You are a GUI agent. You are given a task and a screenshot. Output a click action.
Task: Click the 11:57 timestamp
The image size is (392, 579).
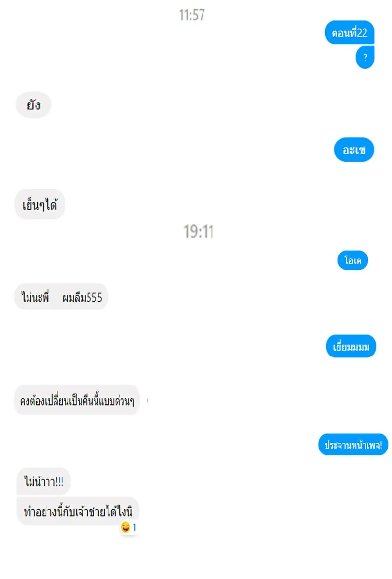[x=192, y=15]
